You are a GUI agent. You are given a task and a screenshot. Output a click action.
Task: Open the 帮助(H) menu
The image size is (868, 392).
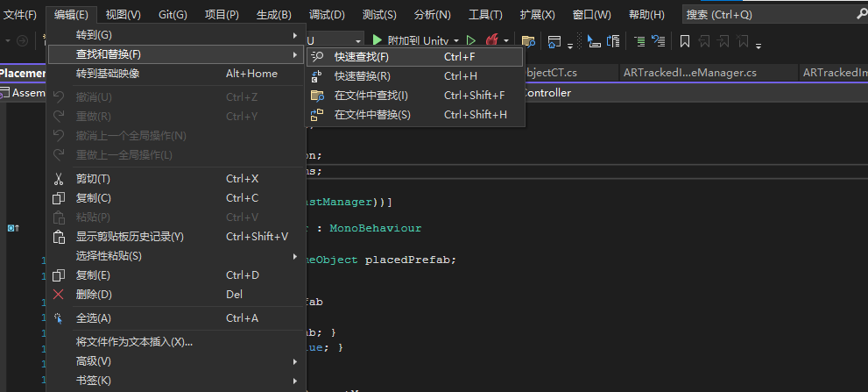[x=646, y=15]
